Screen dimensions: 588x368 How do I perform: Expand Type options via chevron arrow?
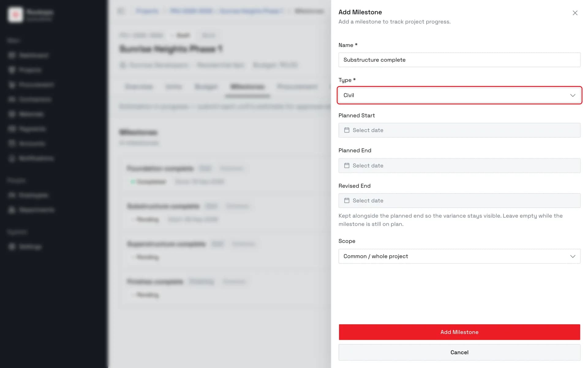pyautogui.click(x=573, y=95)
